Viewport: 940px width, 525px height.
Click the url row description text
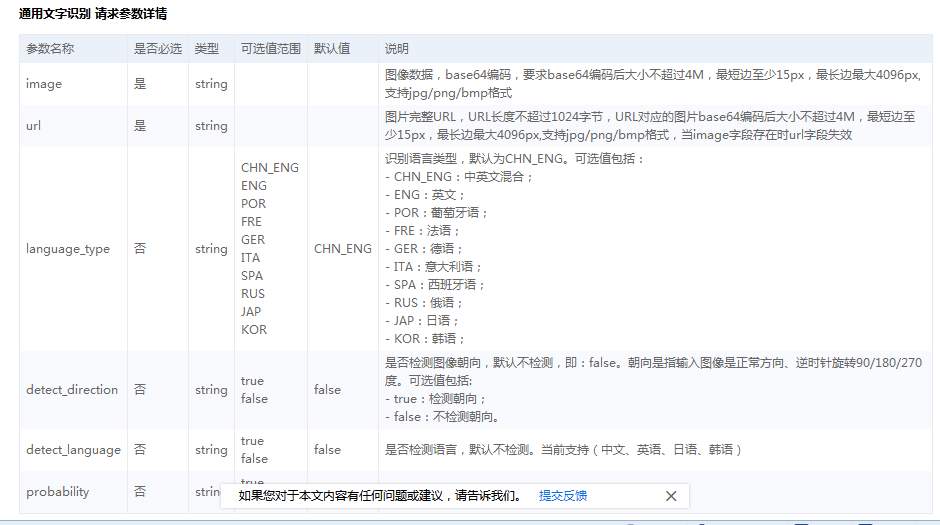point(650,126)
